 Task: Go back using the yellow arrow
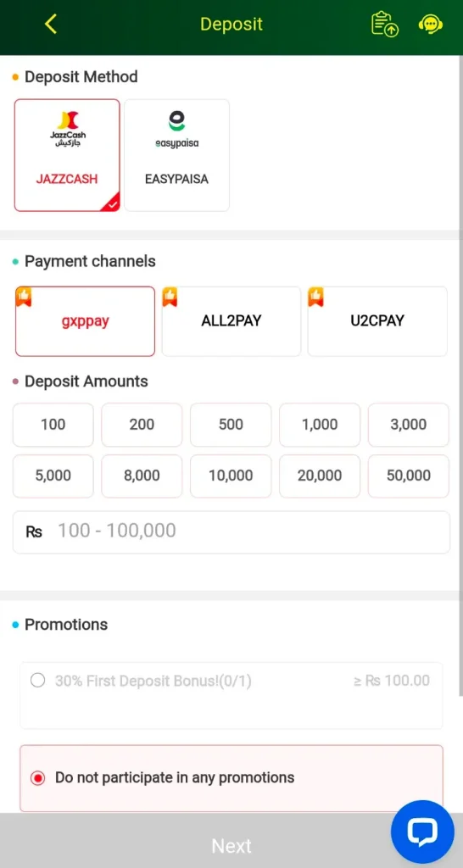(50, 24)
